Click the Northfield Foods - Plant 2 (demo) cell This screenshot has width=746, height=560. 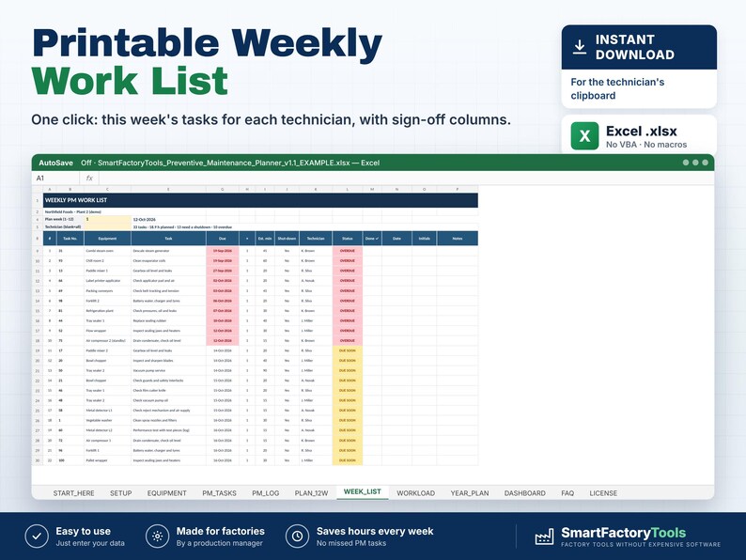click(72, 211)
